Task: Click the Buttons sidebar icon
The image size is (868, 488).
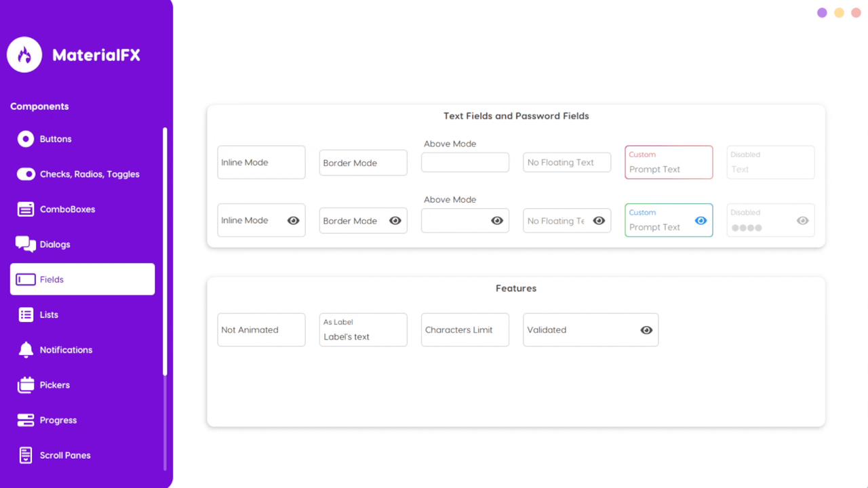Action: pos(26,139)
